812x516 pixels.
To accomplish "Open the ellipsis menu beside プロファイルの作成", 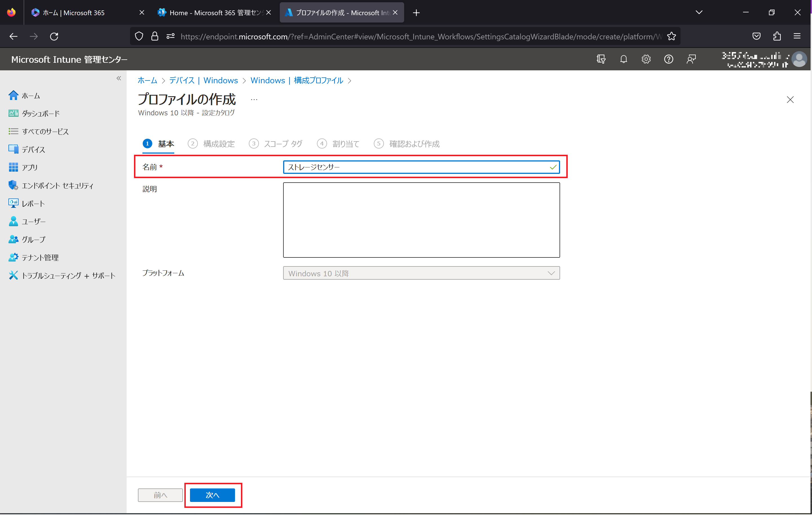I will click(254, 100).
